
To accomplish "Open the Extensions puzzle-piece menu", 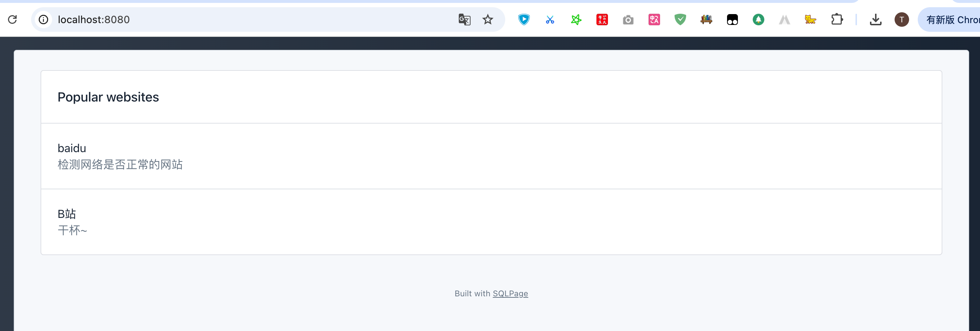I will point(837,20).
